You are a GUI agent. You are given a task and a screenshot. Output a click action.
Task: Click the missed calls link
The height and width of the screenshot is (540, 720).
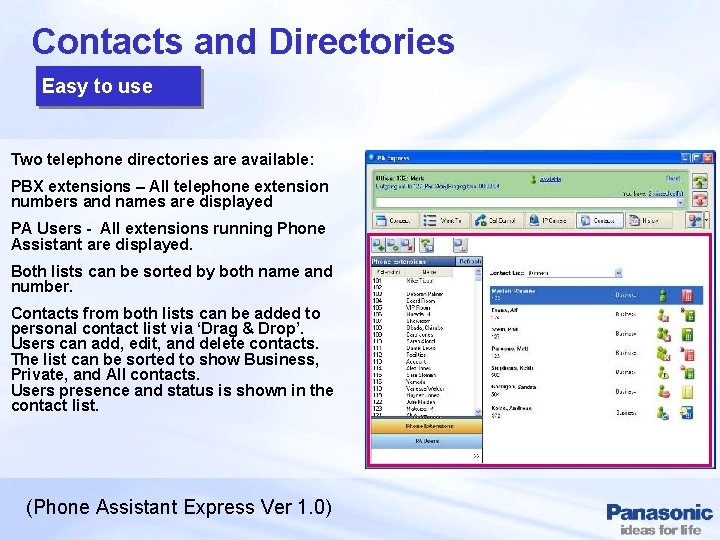pos(666,193)
